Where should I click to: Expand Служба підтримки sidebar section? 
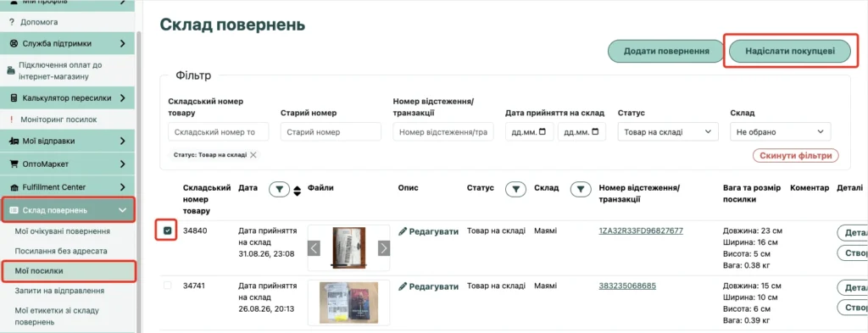(x=67, y=43)
